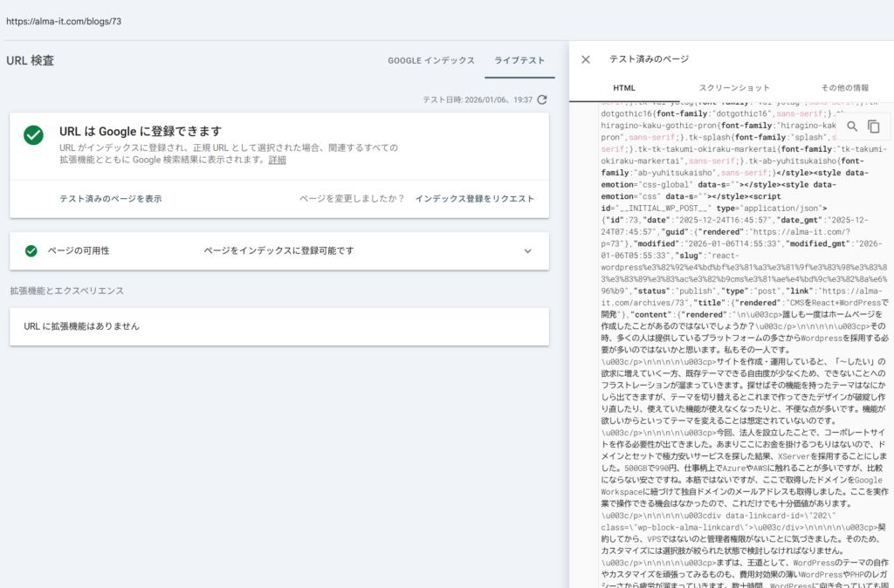
Task: Expand the ページの可用性 section chevron
Action: 527,251
